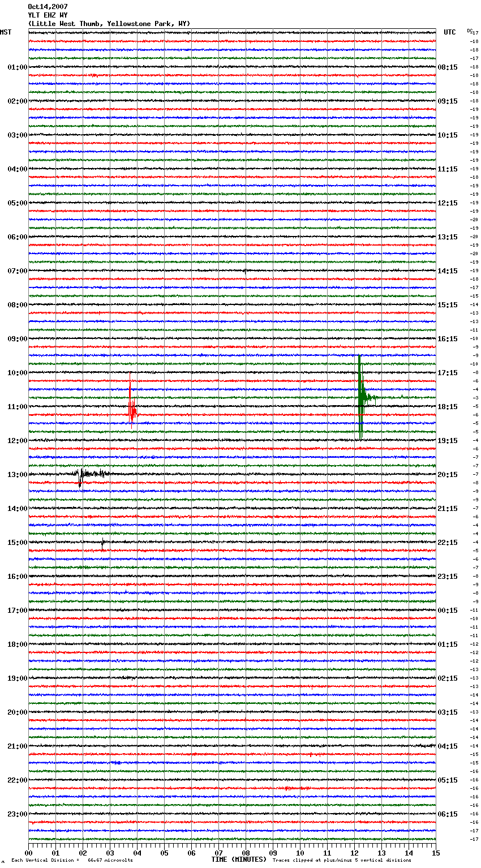
Task: Click minute 00 on the time axis
Action: [x=28, y=853]
